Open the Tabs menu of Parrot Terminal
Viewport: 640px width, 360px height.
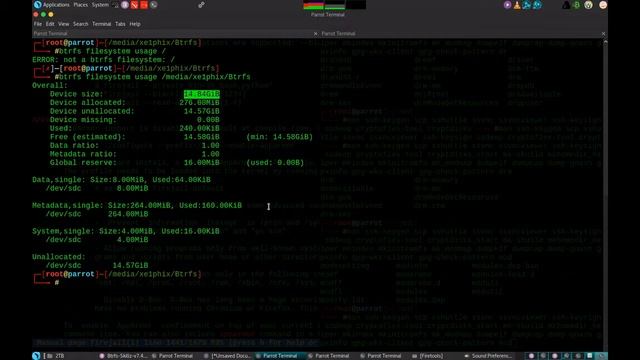tap(120, 24)
